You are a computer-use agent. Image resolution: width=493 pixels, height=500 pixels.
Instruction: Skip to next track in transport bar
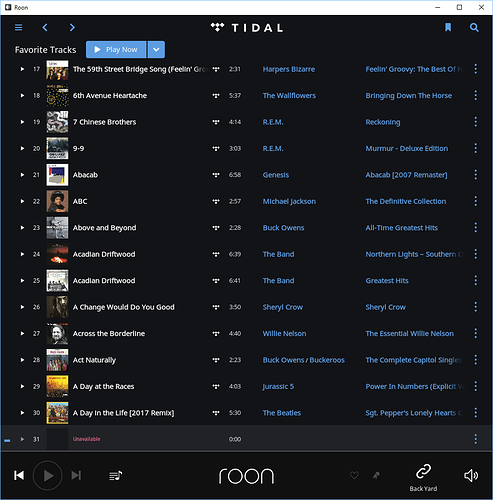[x=76, y=475]
